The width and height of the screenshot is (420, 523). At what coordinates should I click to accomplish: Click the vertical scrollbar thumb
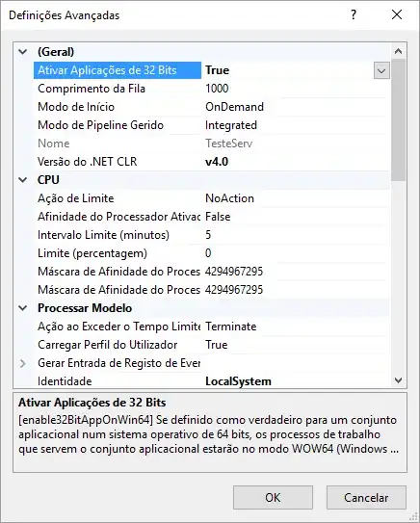pyautogui.click(x=398, y=120)
